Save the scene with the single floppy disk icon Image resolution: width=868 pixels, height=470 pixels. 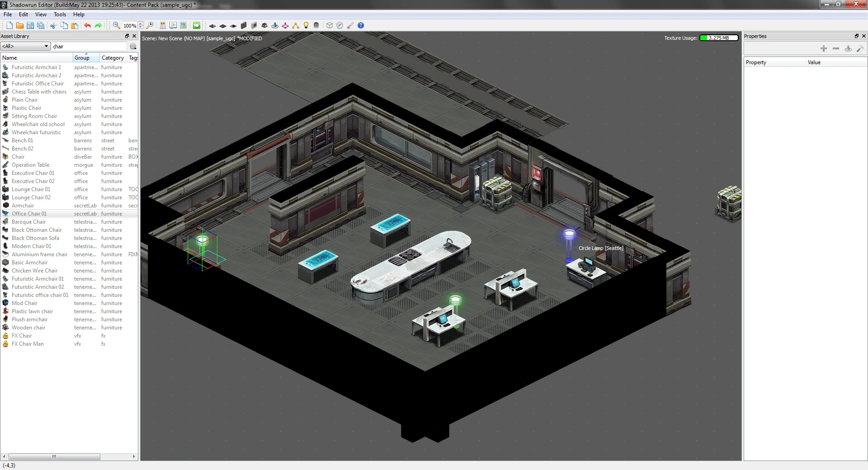tap(30, 26)
